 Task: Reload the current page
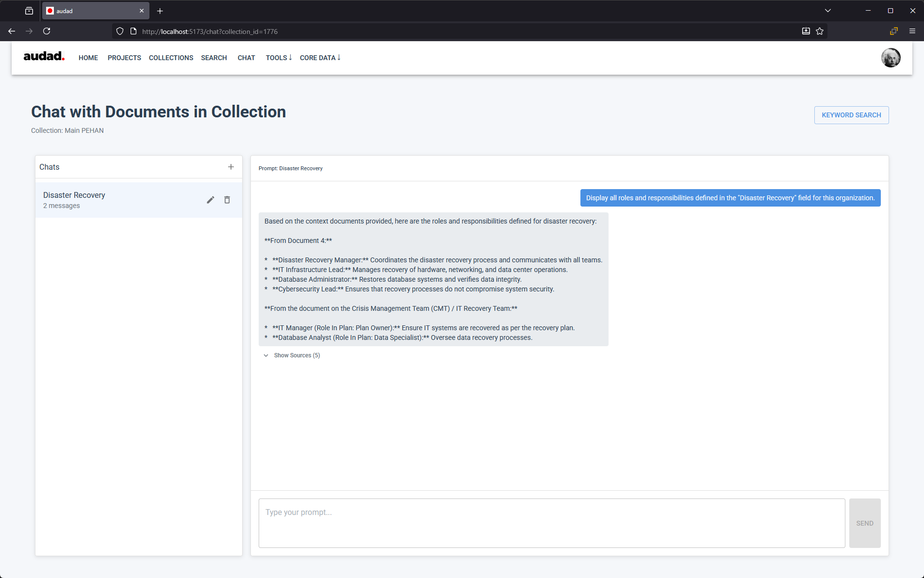(x=47, y=31)
